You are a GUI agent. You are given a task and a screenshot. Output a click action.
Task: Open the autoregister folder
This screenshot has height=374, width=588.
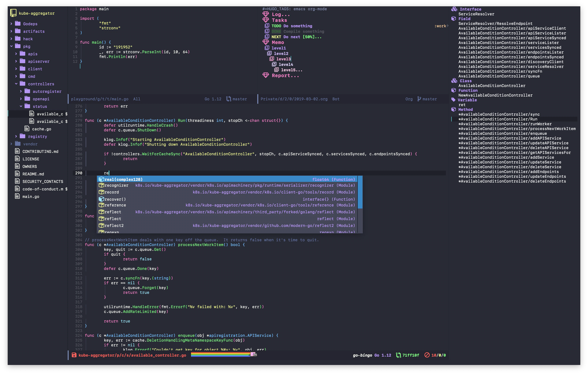[x=47, y=91]
